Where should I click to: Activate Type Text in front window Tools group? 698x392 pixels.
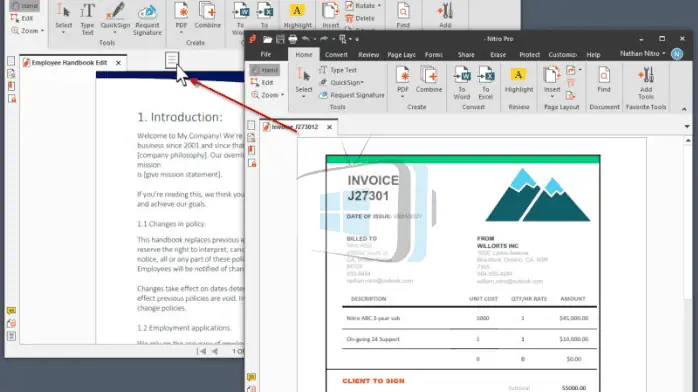click(338, 70)
